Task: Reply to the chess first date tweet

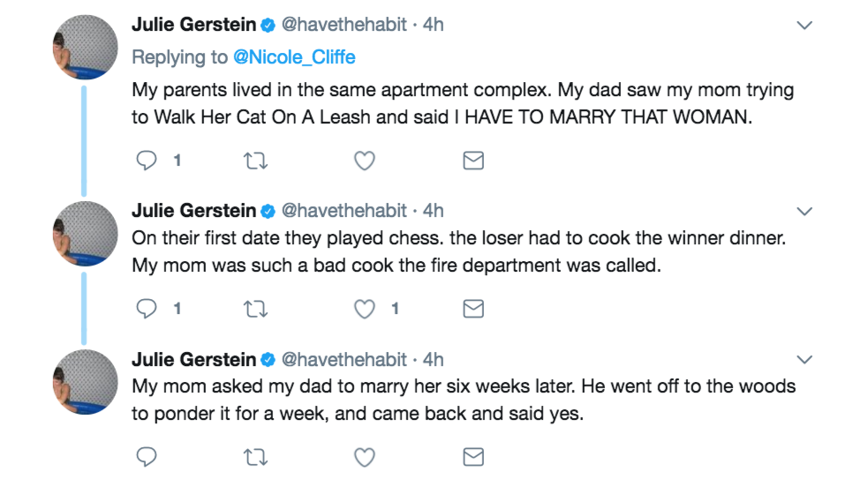Action: 147,309
